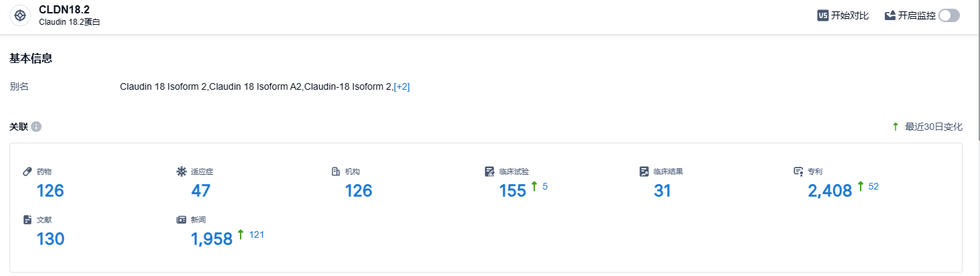The height and width of the screenshot is (276, 980).
Task: Open the 1,958 news count link
Action: (211, 238)
